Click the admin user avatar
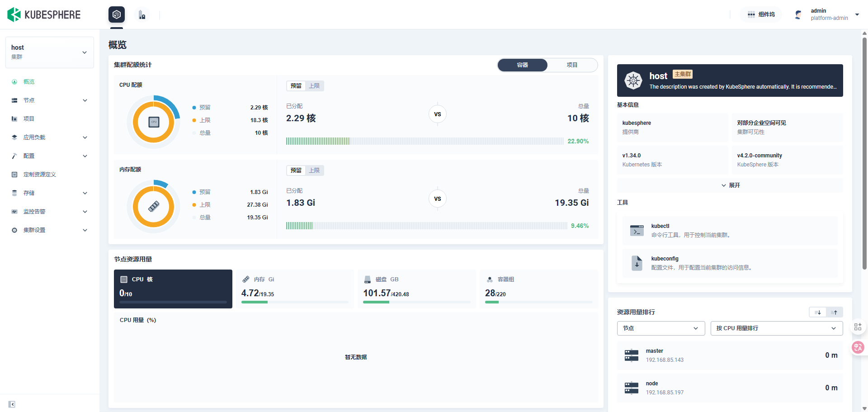The image size is (868, 412). coord(798,14)
